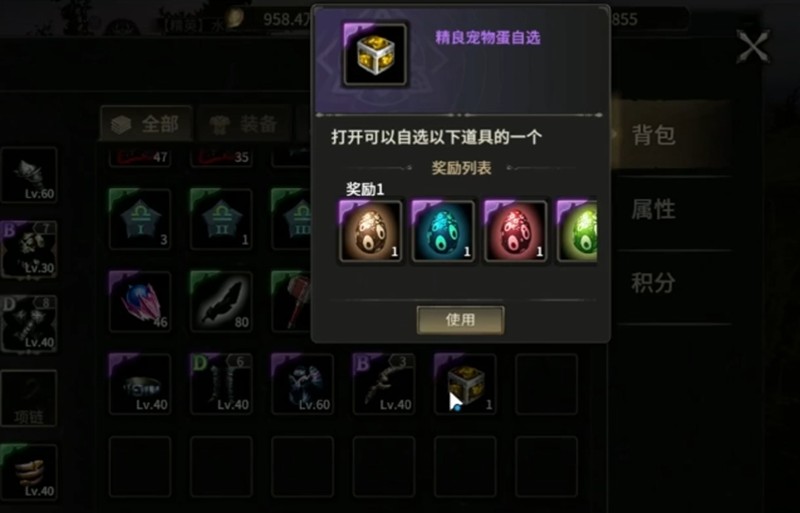Click the libra badge I item
800x513 pixels.
(x=140, y=219)
